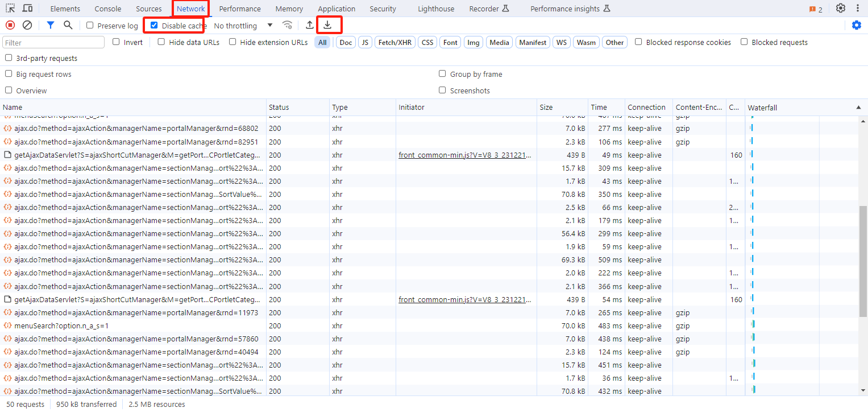Filter requests by Fetch/XHR type
This screenshot has width=868, height=412.
click(x=394, y=43)
